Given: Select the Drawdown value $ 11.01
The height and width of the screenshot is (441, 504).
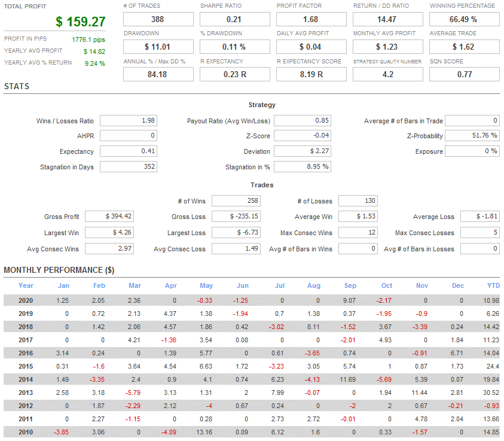Looking at the screenshot, I should click(x=158, y=47).
